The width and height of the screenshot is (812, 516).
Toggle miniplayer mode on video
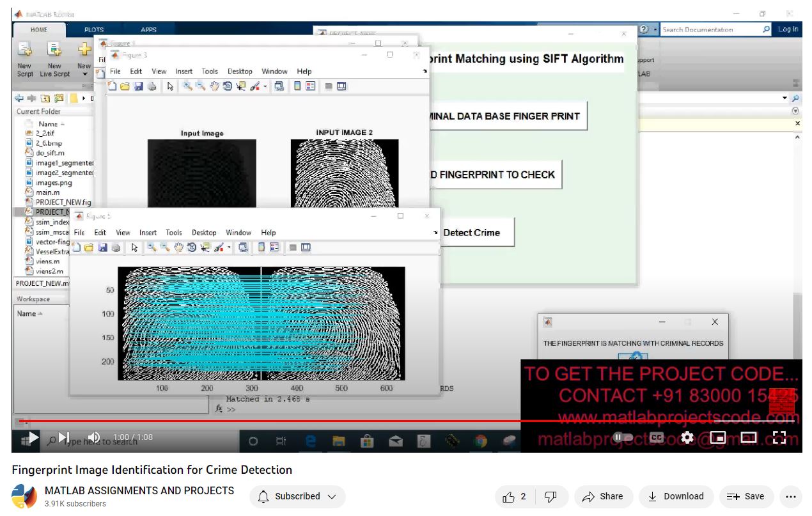point(717,437)
